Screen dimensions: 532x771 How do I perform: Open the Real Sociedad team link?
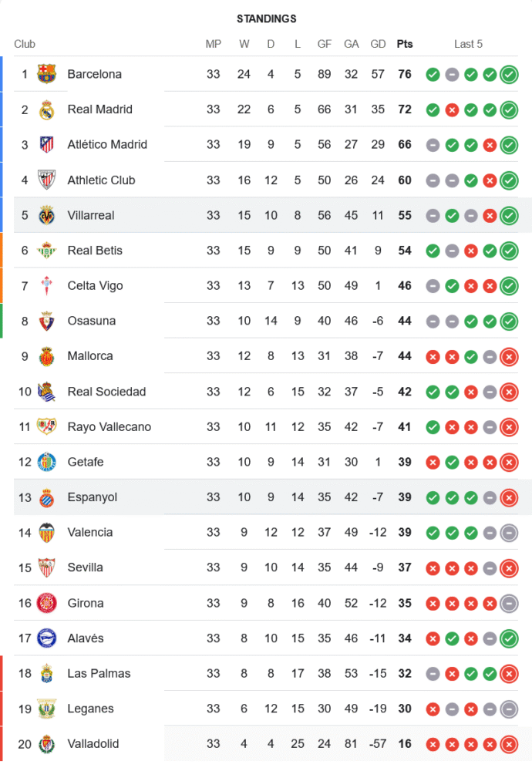(x=106, y=392)
